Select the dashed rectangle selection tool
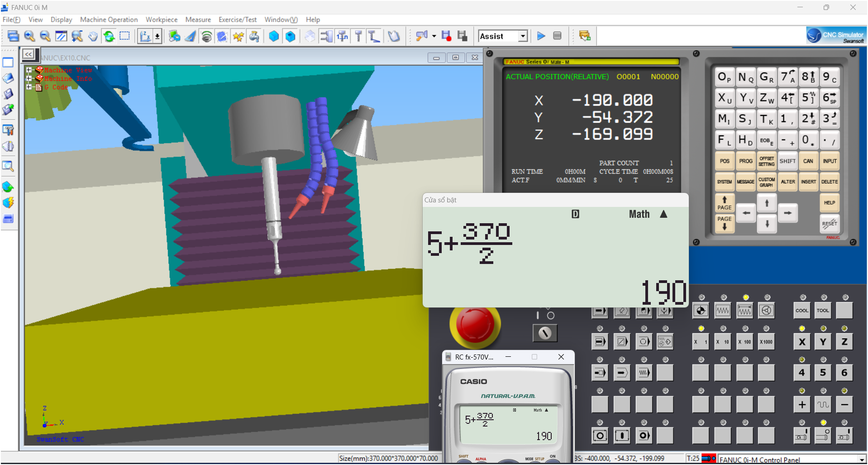Screen dimensions: 868x465 (124, 36)
